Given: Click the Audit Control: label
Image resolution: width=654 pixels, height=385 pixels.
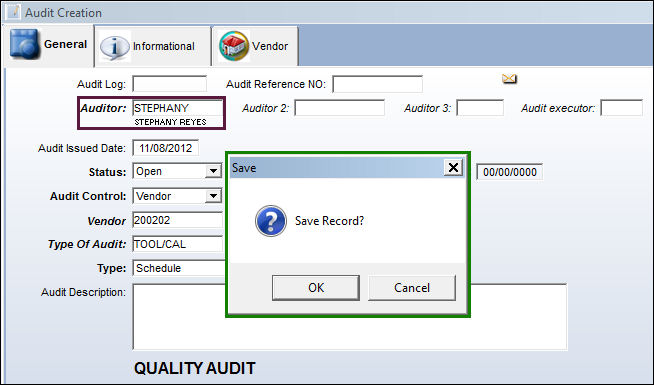Looking at the screenshot, I should [88, 196].
